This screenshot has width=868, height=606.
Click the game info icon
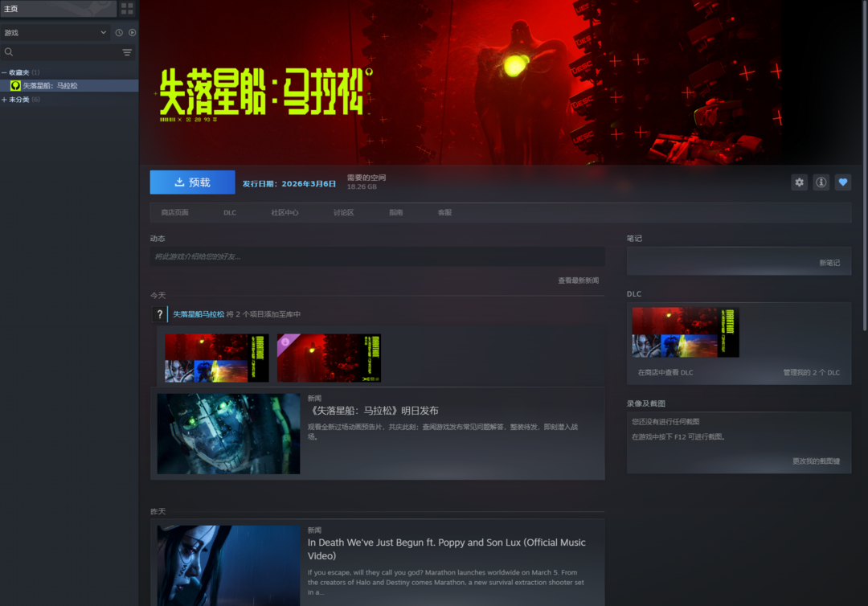(x=821, y=182)
